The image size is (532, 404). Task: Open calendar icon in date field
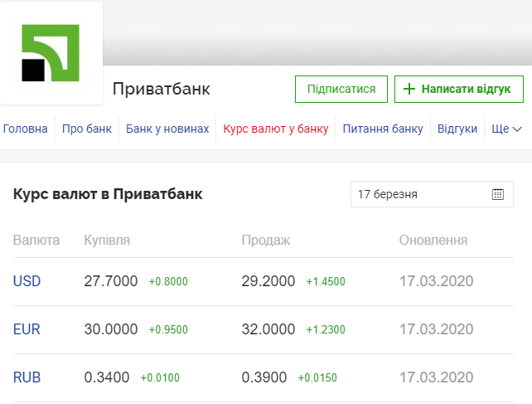coord(497,194)
